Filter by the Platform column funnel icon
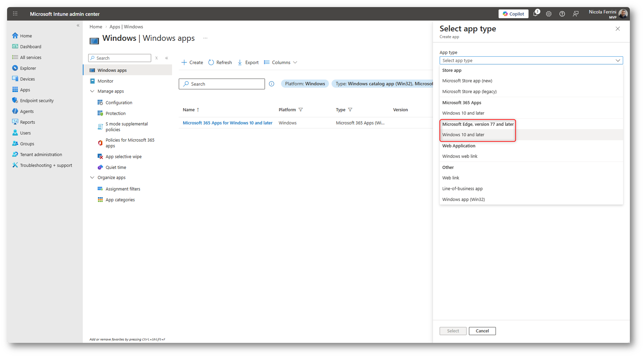This screenshot has height=357, width=644. 301,110
